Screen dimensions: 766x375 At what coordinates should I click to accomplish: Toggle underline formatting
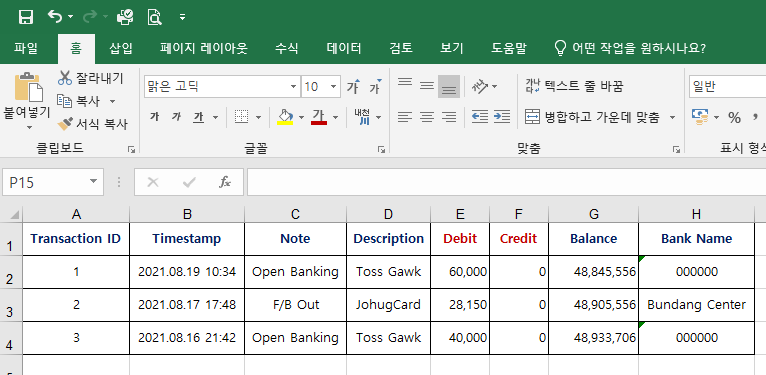(x=198, y=117)
